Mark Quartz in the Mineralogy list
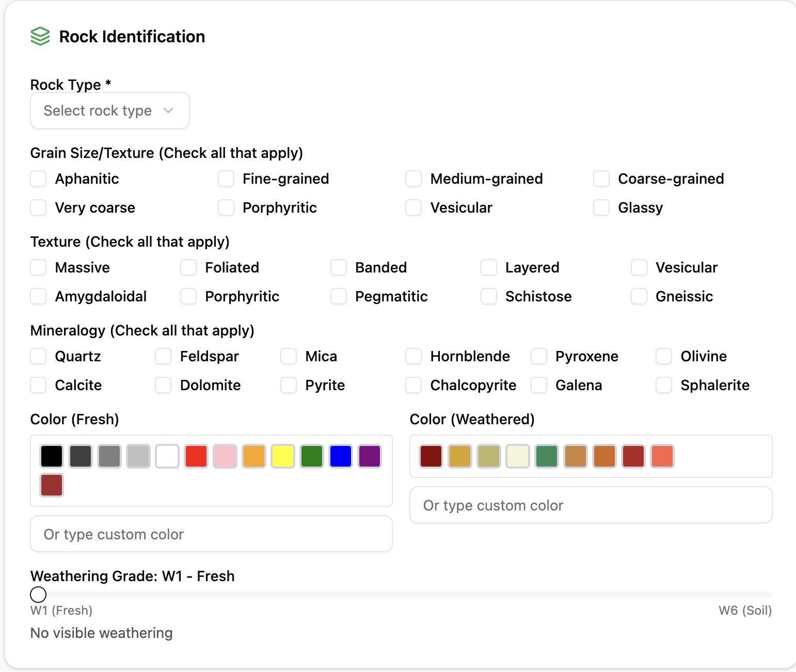 point(38,356)
